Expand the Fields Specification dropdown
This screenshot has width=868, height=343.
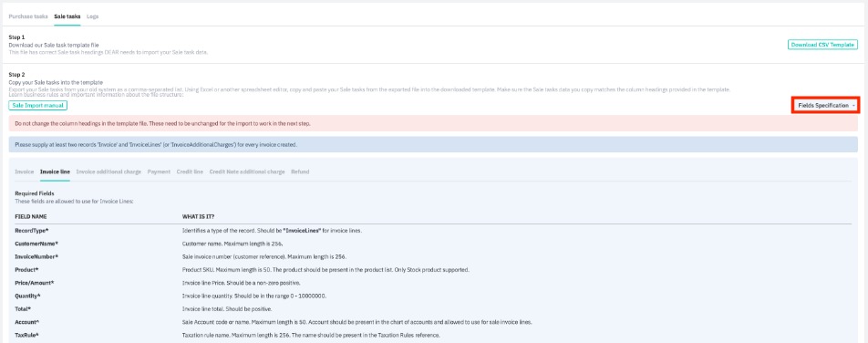[x=826, y=105]
